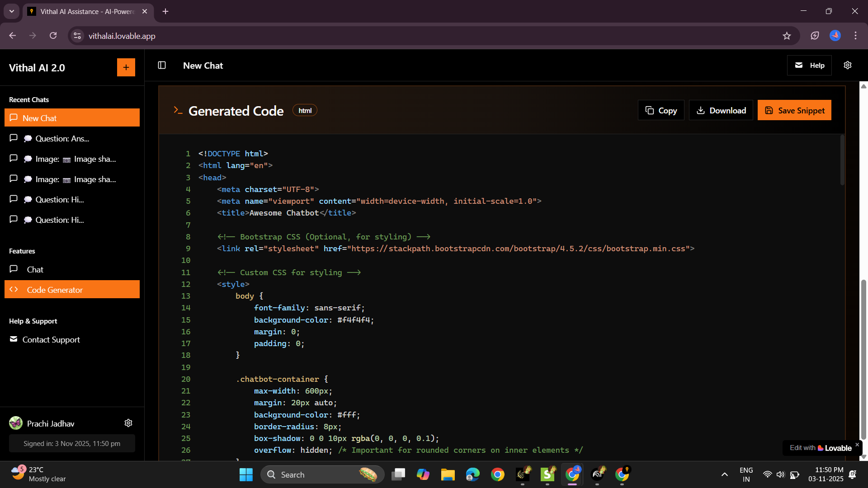
Task: Show hidden system tray icons chevron
Action: pos(724,474)
